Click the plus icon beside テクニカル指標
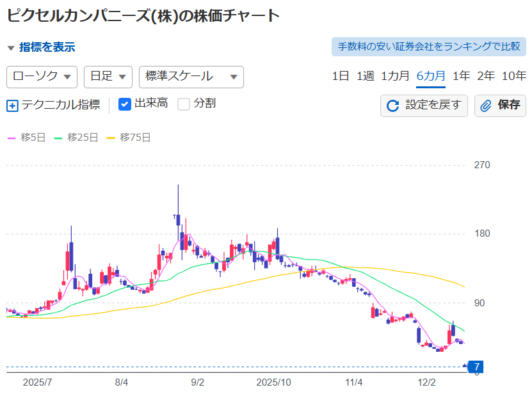Screen dimensions: 532x401 12,106
